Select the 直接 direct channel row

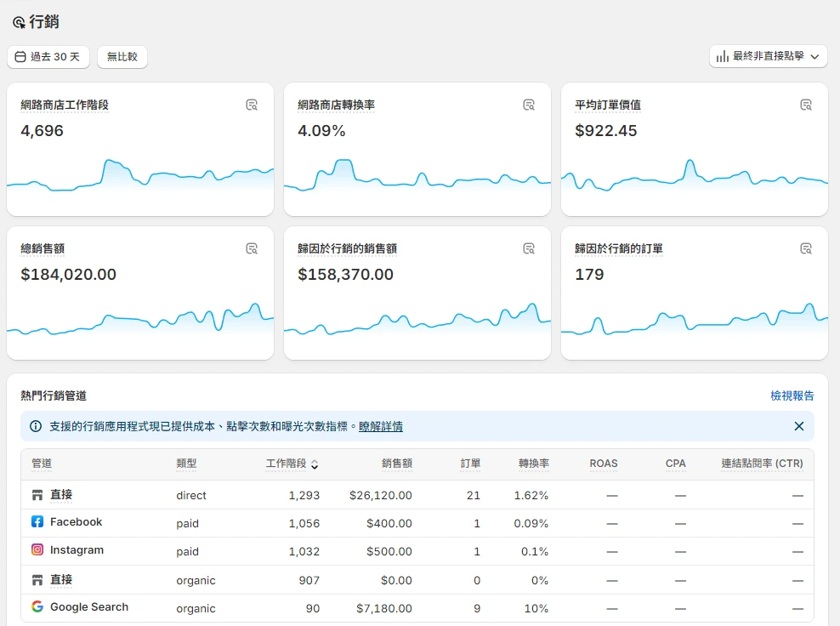pos(61,495)
